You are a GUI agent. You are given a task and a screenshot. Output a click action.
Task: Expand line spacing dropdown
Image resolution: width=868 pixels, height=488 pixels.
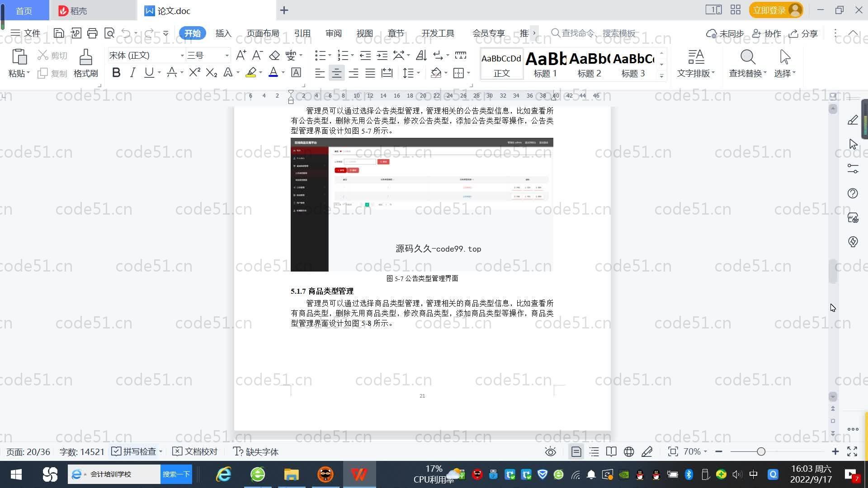click(x=419, y=73)
